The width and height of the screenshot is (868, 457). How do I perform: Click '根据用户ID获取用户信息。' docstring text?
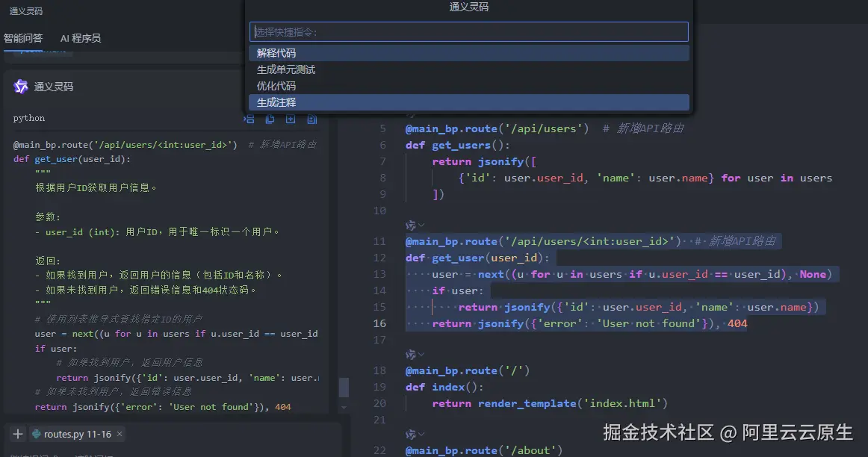96,187
